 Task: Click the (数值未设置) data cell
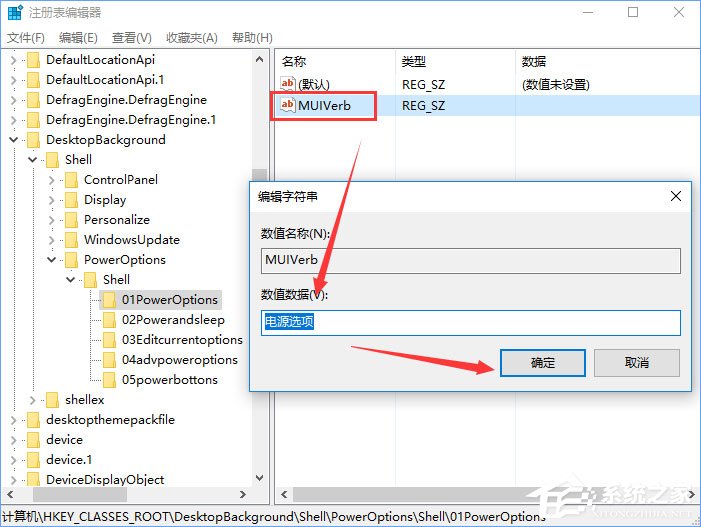pyautogui.click(x=556, y=84)
